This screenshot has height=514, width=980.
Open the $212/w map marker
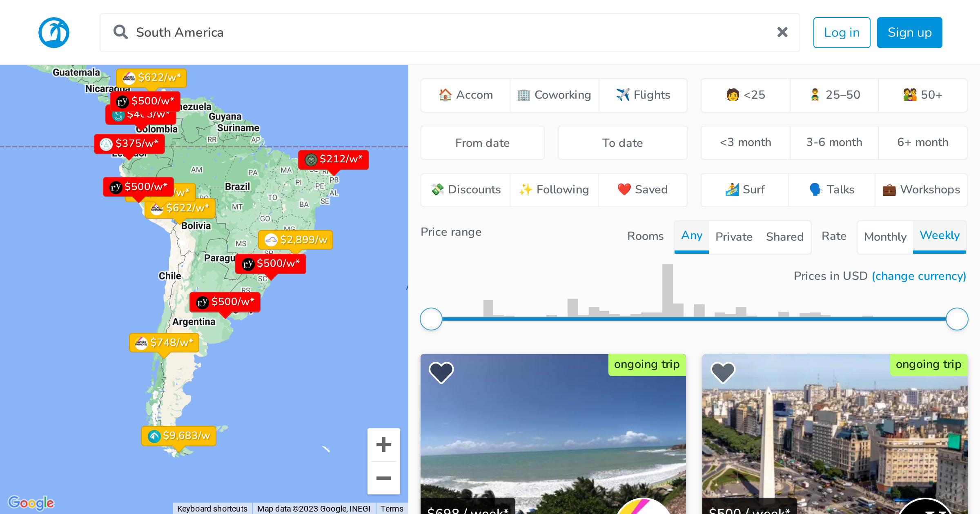(334, 159)
